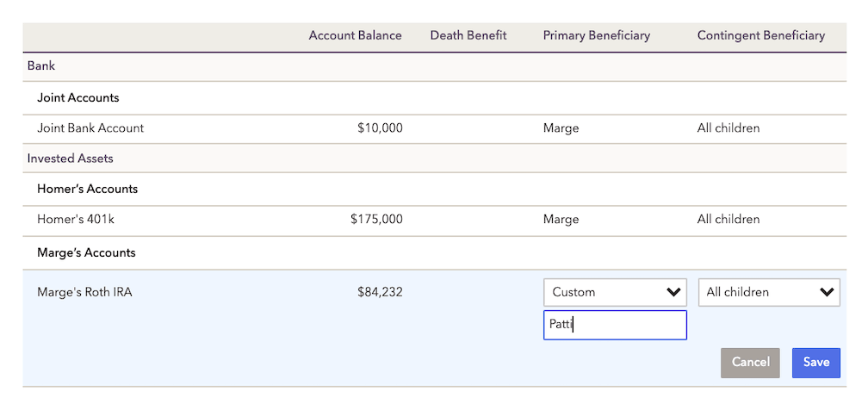868x398 pixels.
Task: Click the Death Benefit column header
Action: point(468,35)
